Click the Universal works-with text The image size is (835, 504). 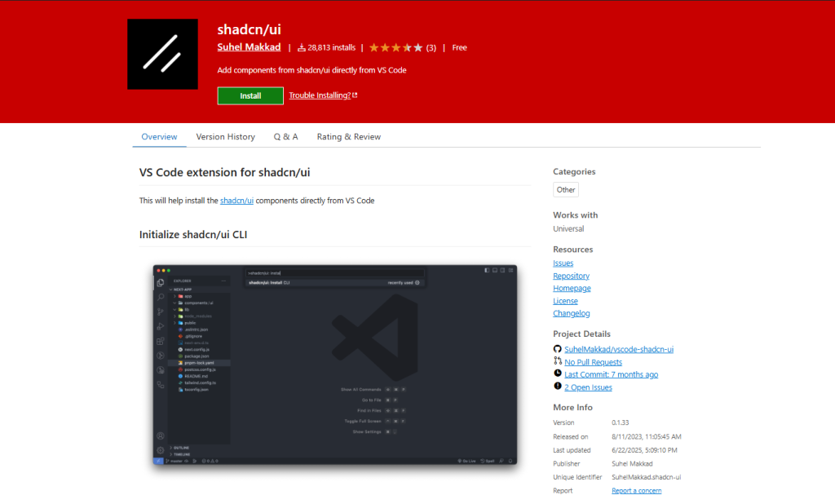click(568, 228)
